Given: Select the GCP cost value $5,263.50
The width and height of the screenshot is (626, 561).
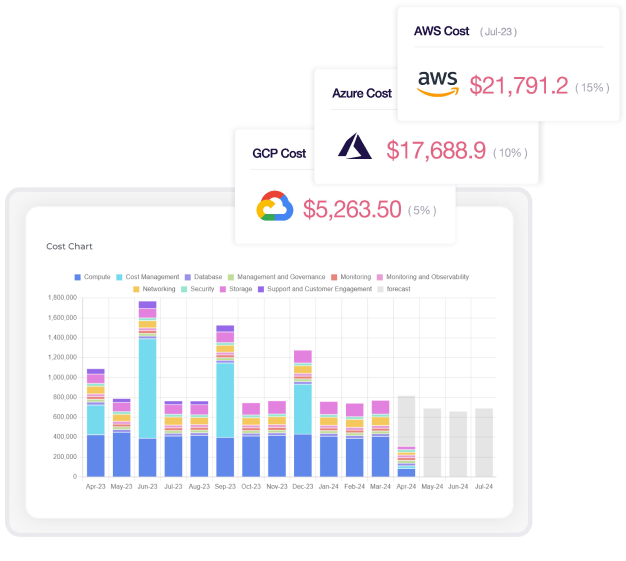Looking at the screenshot, I should tap(352, 209).
